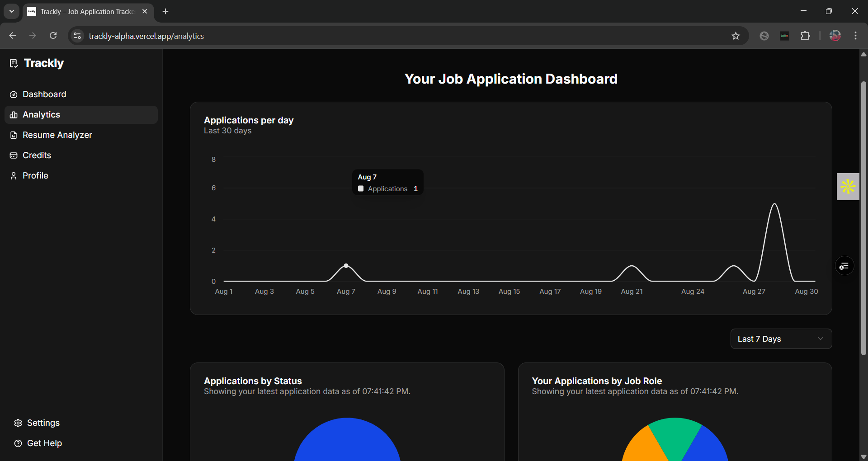This screenshot has width=868, height=461.
Task: Reload the page
Action: click(x=53, y=36)
